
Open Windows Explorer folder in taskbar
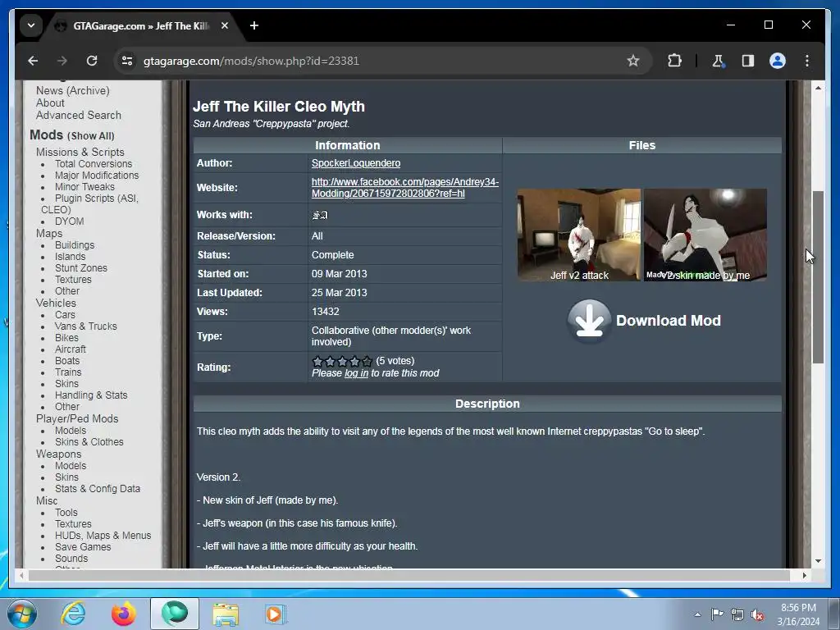[226, 614]
